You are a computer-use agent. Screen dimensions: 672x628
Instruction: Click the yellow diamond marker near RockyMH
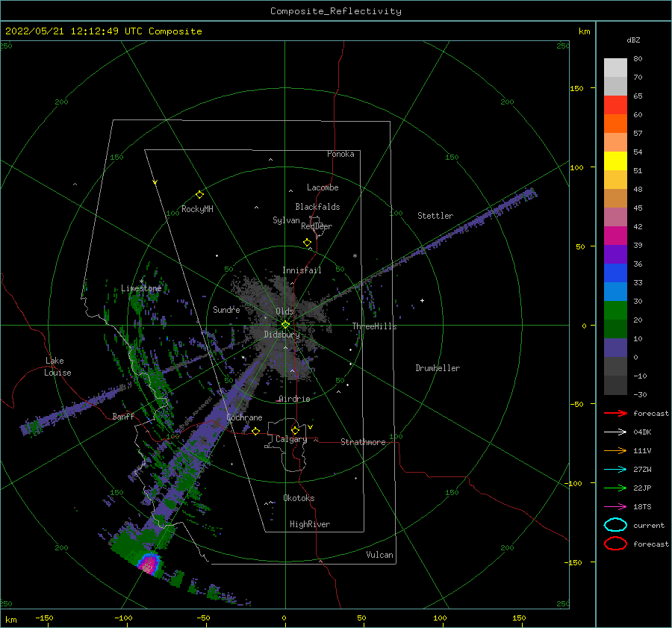pos(199,195)
